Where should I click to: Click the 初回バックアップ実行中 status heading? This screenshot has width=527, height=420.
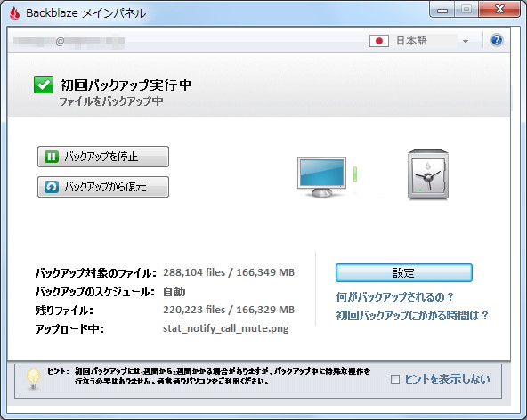pos(126,85)
